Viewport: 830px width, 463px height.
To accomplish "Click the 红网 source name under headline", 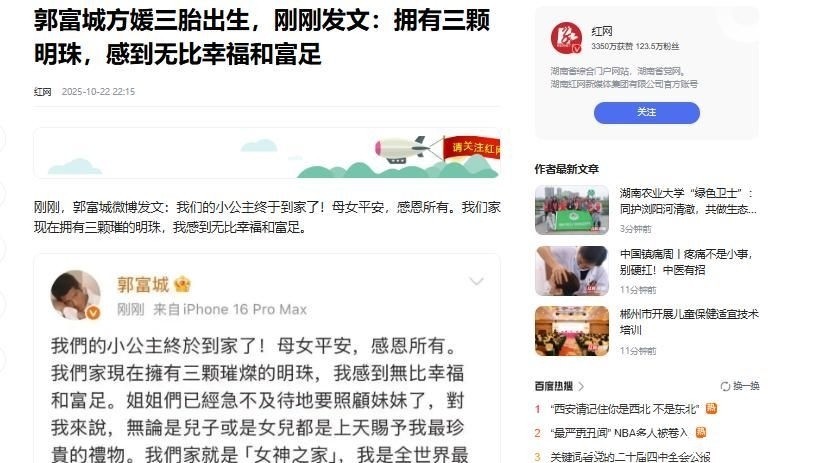I will point(43,92).
